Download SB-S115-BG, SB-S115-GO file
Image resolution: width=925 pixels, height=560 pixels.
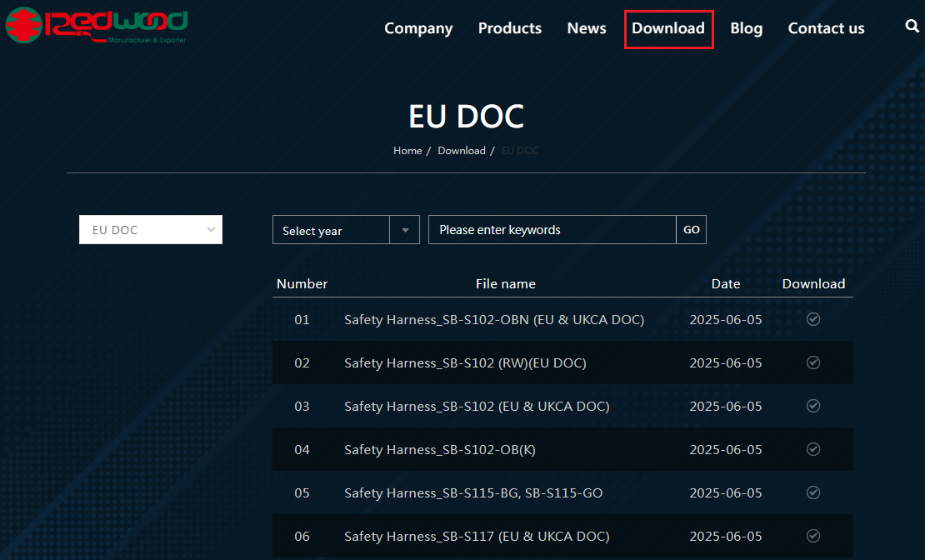coord(813,492)
